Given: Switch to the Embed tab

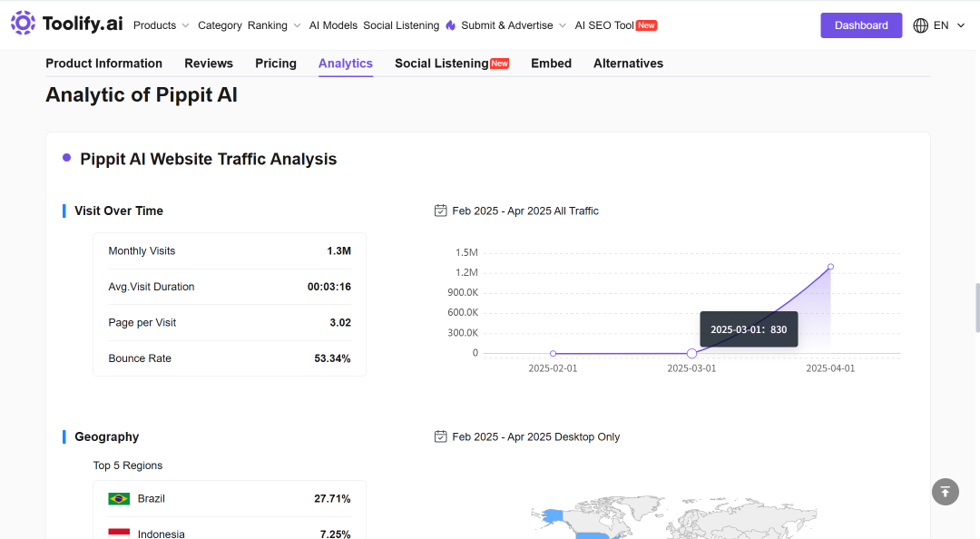Looking at the screenshot, I should point(552,64).
